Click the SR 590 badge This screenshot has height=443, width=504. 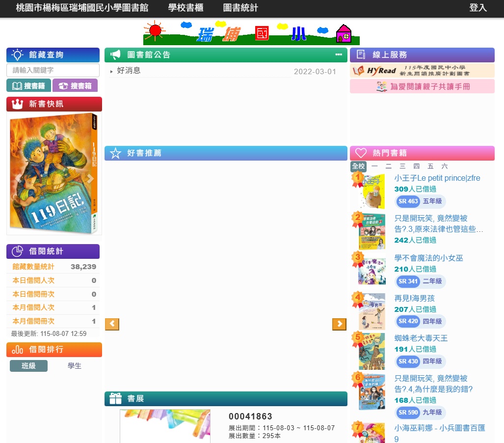point(408,413)
